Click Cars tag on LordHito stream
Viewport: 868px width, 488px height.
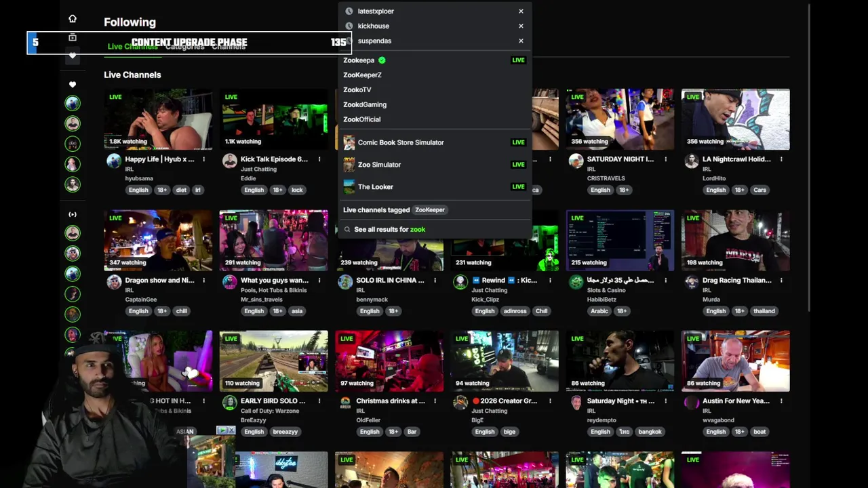coord(759,190)
